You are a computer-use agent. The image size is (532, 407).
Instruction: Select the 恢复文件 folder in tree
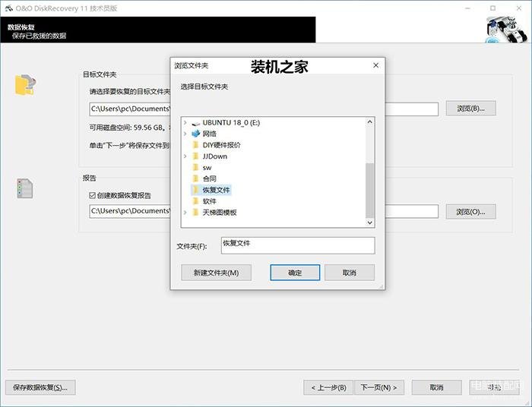pos(216,190)
